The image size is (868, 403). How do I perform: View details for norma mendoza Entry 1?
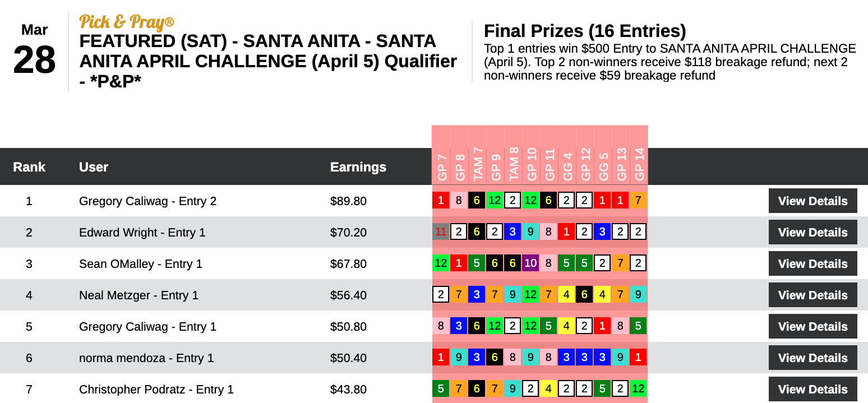click(812, 358)
